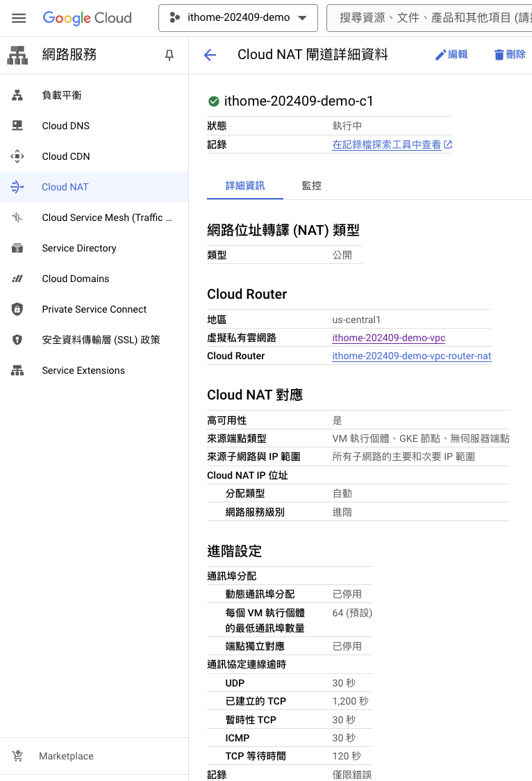Viewport: 532px width, 781px height.
Task: Click the 進階設定 section heading
Action: [234, 552]
